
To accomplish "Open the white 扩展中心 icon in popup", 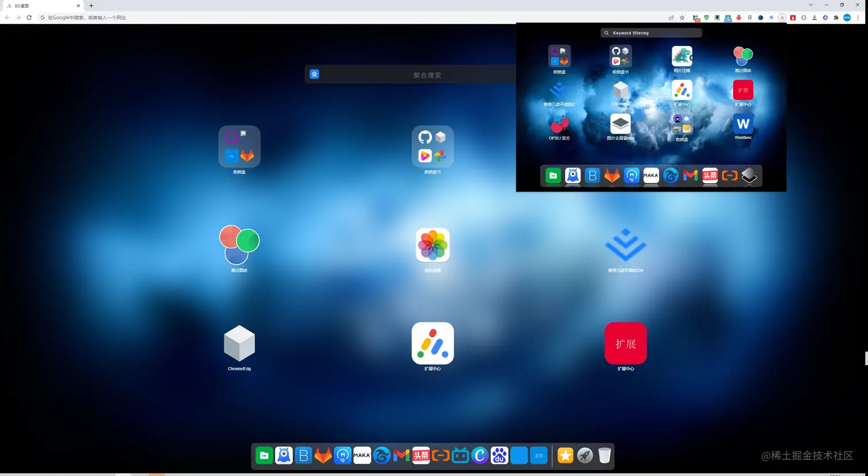I will (682, 90).
